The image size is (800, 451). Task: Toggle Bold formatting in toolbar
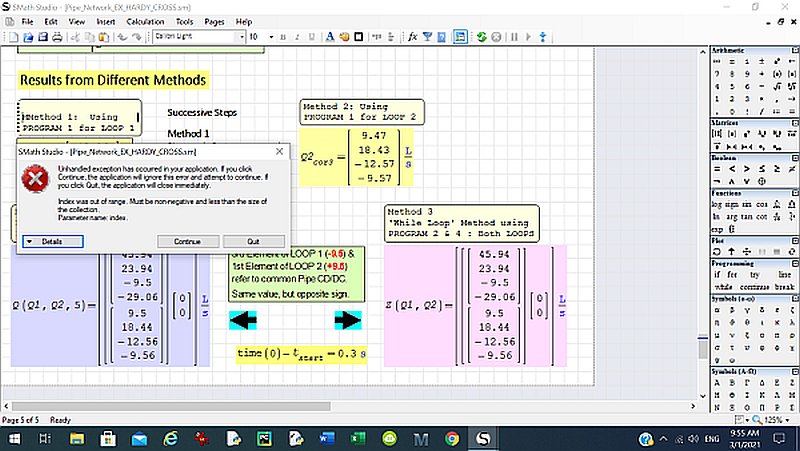coord(283,37)
